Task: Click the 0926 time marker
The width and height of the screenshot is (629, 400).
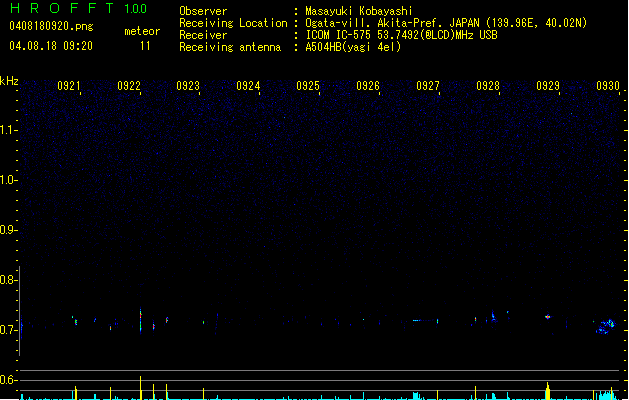Action: [368, 86]
